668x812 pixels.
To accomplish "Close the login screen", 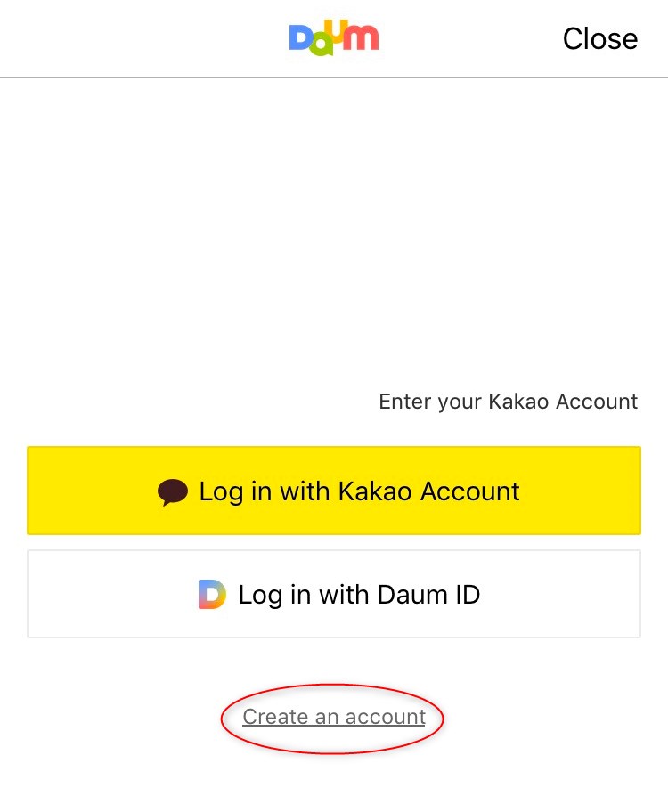I will pos(599,38).
